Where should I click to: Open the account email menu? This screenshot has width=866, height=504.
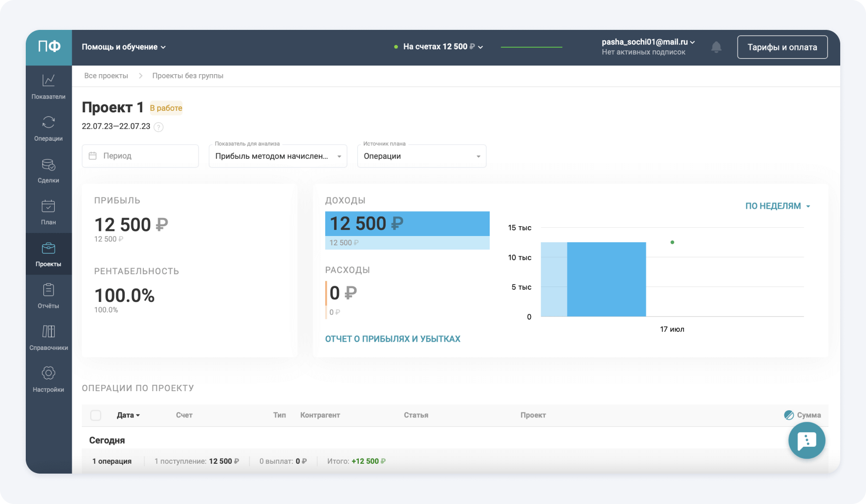648,42
